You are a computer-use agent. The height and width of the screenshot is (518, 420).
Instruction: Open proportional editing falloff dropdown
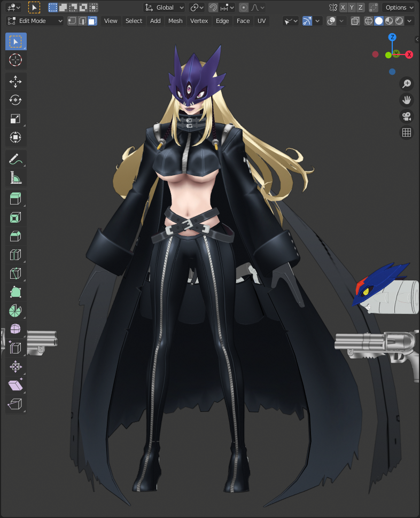pyautogui.click(x=258, y=7)
